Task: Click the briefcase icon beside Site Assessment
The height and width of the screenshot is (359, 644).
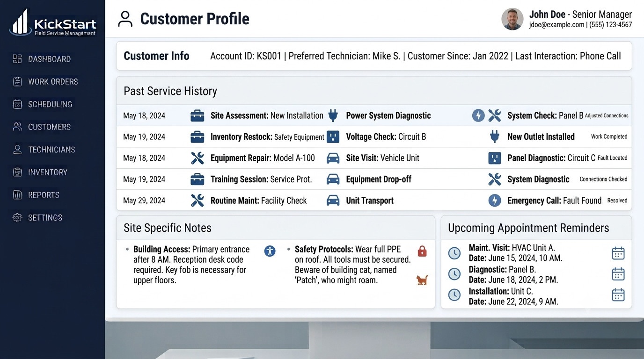Action: point(198,115)
